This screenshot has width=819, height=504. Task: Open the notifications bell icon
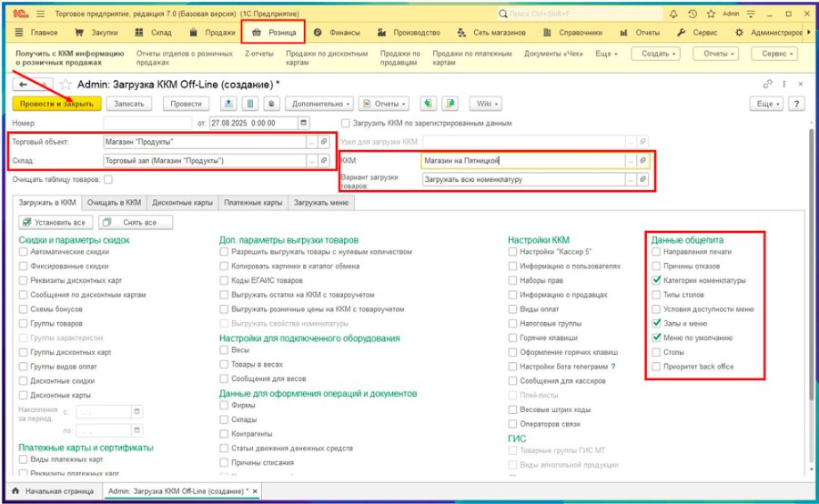pyautogui.click(x=673, y=15)
